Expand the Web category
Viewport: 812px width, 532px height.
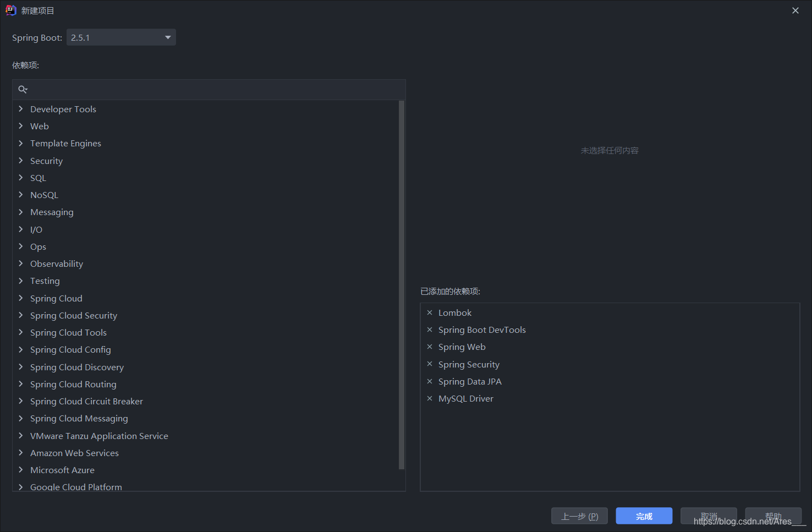(x=21, y=126)
